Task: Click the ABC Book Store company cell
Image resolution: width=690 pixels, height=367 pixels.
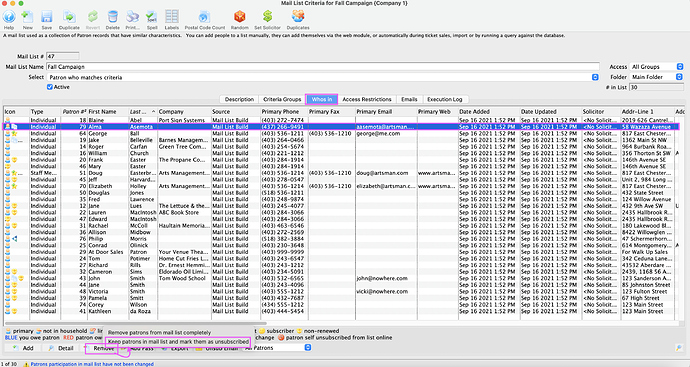Action: (179, 213)
